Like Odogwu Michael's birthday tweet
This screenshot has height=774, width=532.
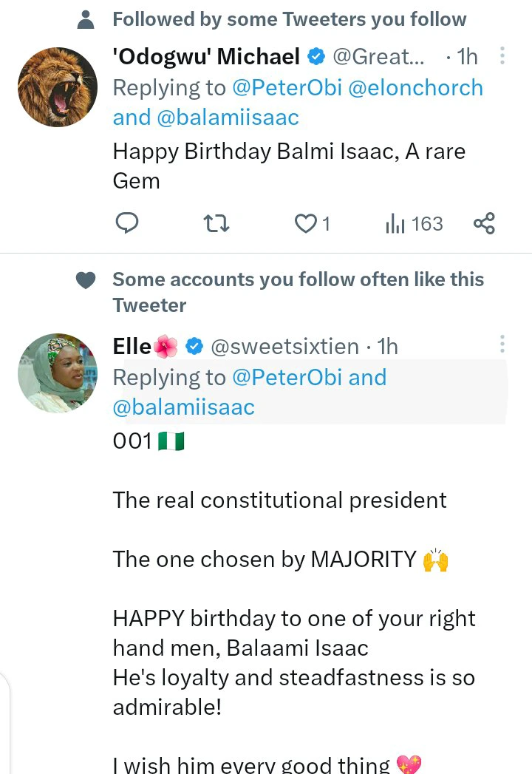click(312, 223)
